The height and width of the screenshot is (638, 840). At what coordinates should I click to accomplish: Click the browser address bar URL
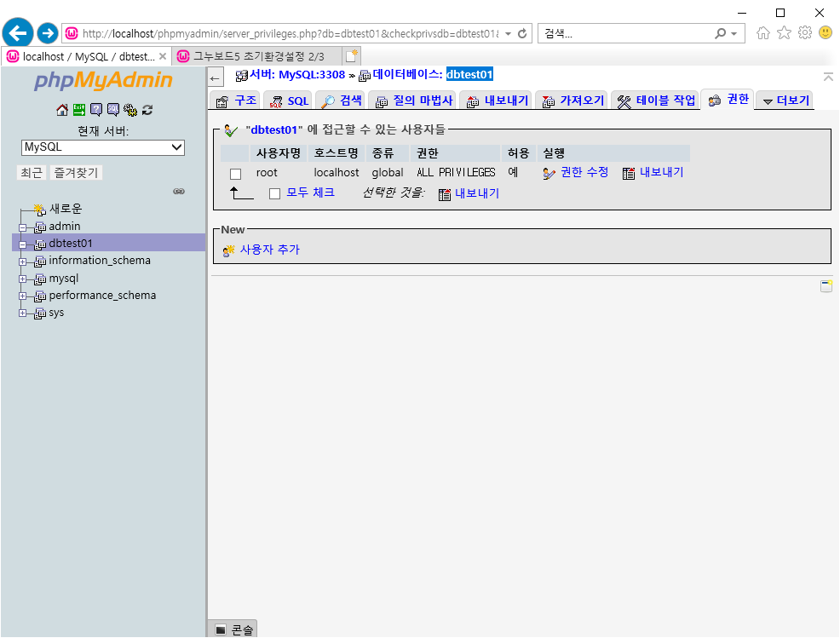(290, 34)
